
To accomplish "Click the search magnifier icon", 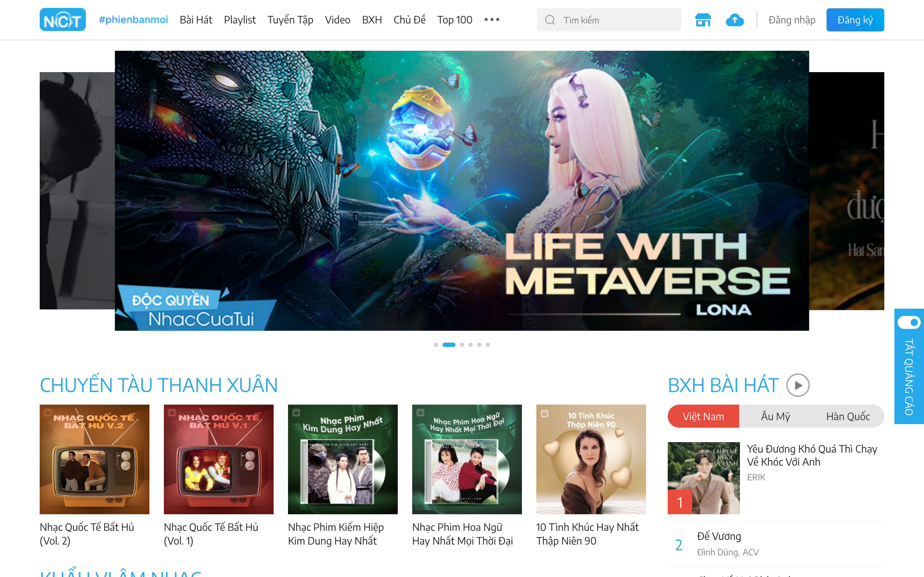I will click(x=550, y=20).
